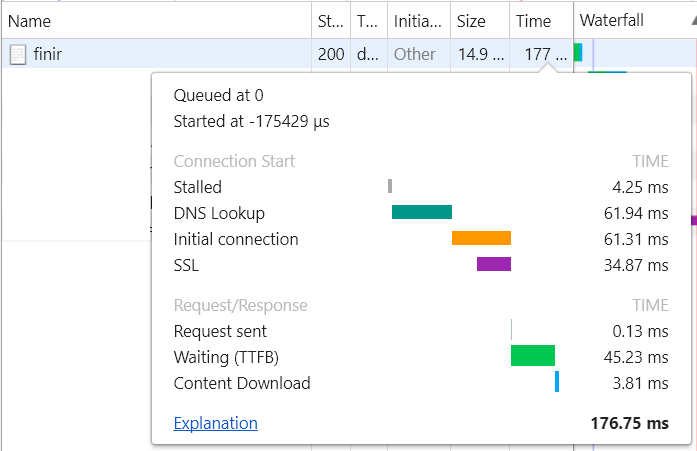This screenshot has width=697, height=451.
Task: Sort by the Type column header
Action: coord(367,21)
